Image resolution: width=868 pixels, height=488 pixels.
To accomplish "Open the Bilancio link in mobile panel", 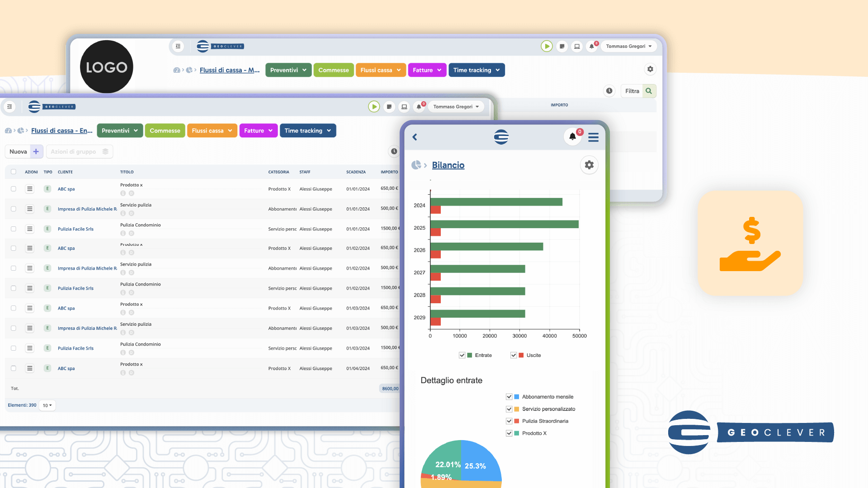I will [x=448, y=165].
